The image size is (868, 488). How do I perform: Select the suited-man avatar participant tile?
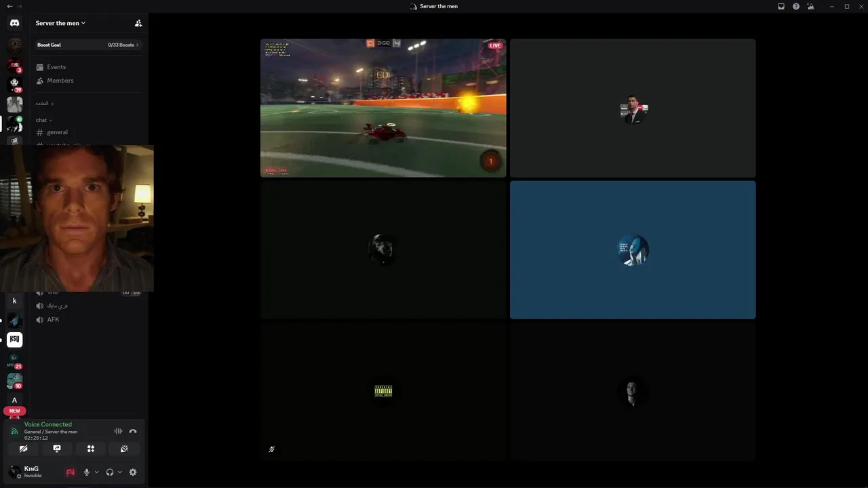pos(633,108)
